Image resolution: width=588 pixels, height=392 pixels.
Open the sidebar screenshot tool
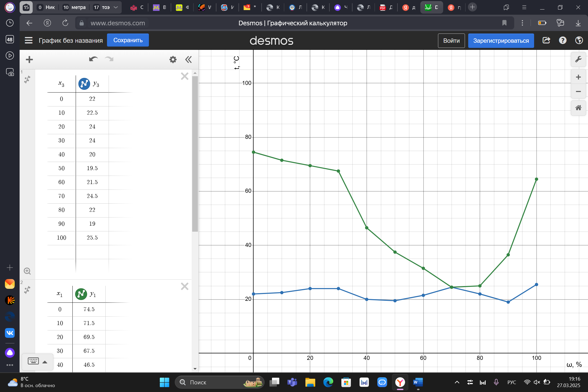[x=10, y=72]
